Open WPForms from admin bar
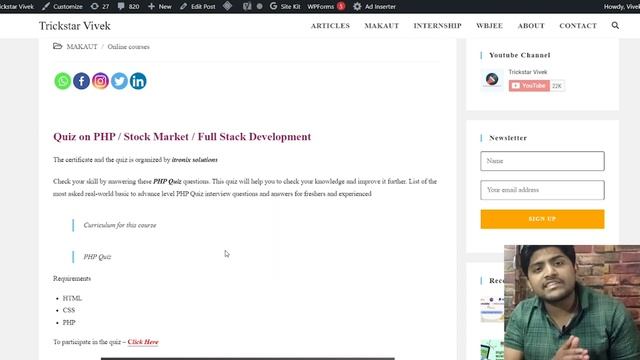 point(326,7)
